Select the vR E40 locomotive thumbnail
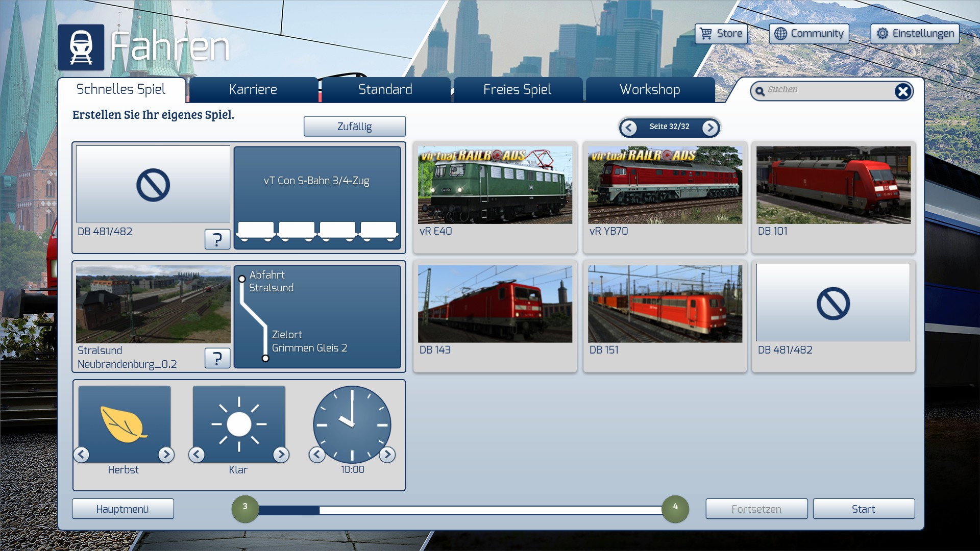This screenshot has height=551, width=980. [495, 185]
